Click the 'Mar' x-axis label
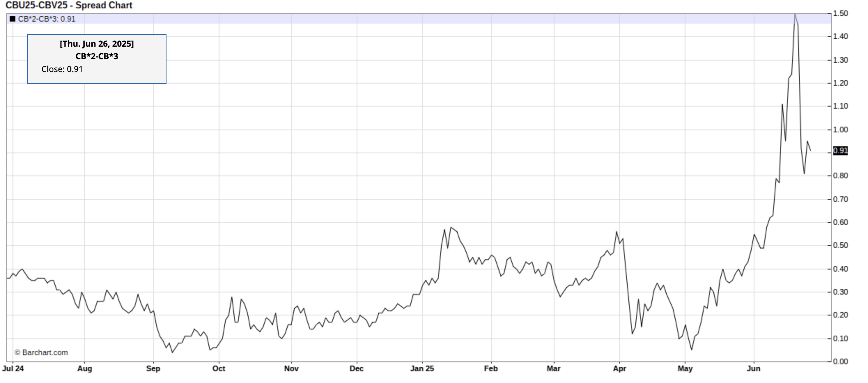This screenshot has height=383, width=868. (553, 369)
